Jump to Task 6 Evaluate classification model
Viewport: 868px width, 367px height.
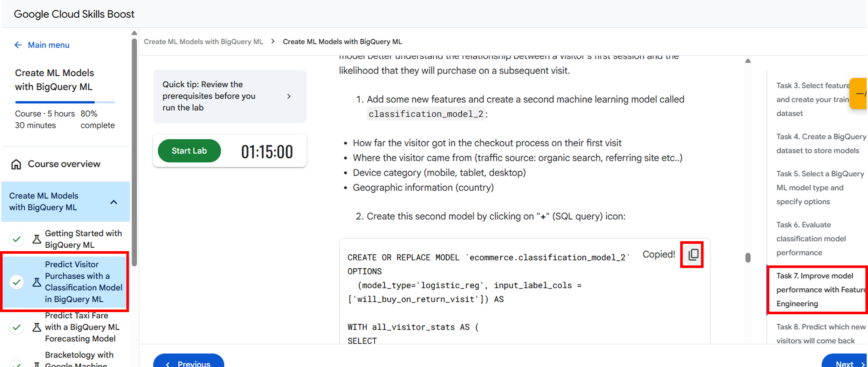[811, 239]
